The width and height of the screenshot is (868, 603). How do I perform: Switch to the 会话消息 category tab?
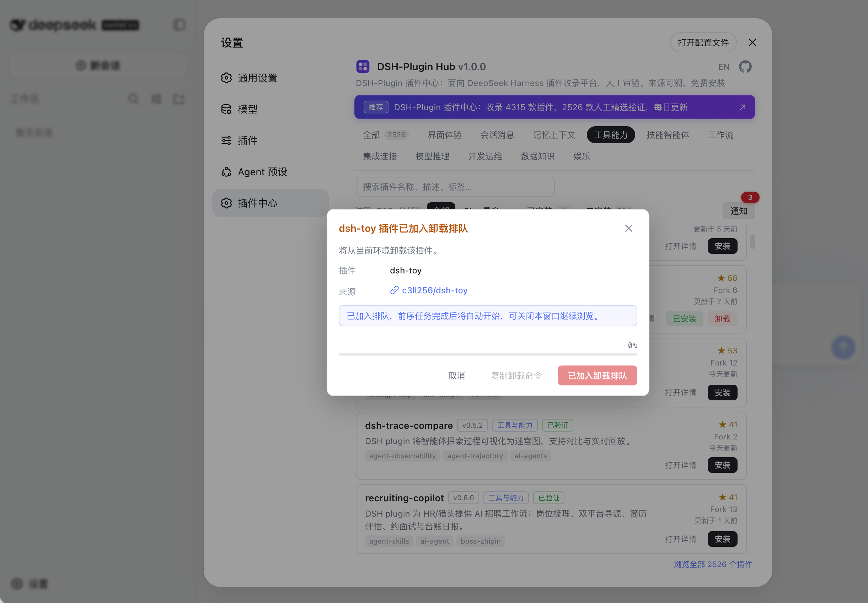[497, 135]
